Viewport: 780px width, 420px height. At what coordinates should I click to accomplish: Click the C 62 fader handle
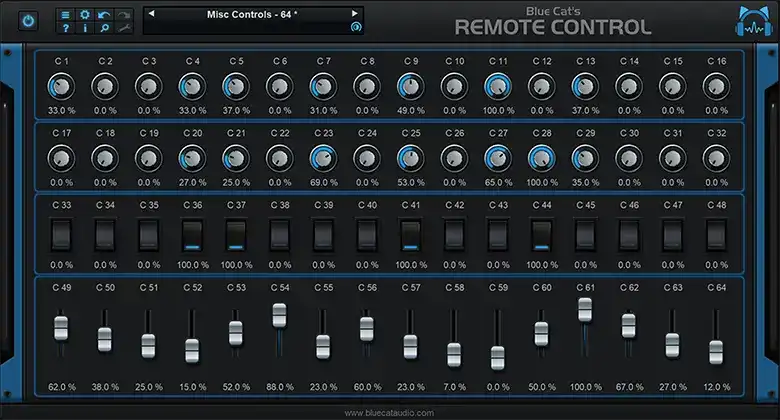tap(629, 326)
